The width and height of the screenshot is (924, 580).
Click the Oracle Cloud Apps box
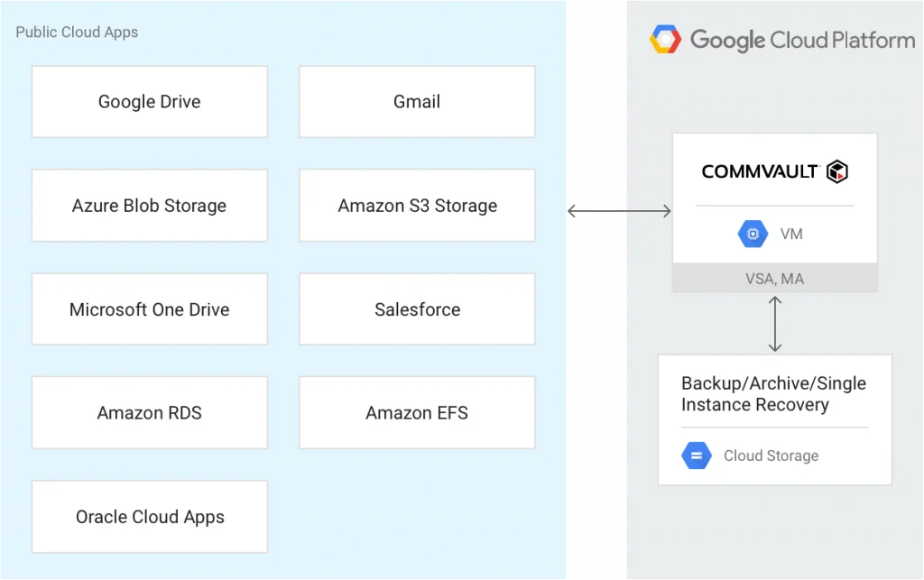(150, 517)
